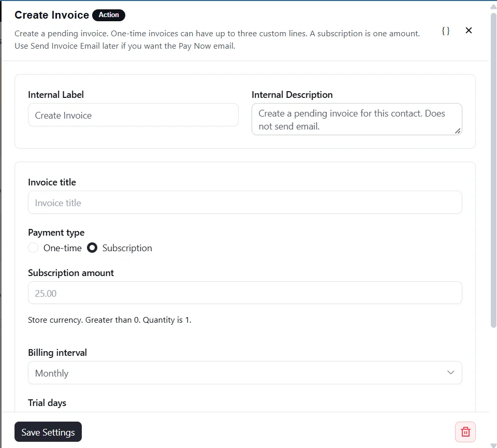Save the invoice action settings
Image resolution: width=497 pixels, height=448 pixels.
pos(48,431)
